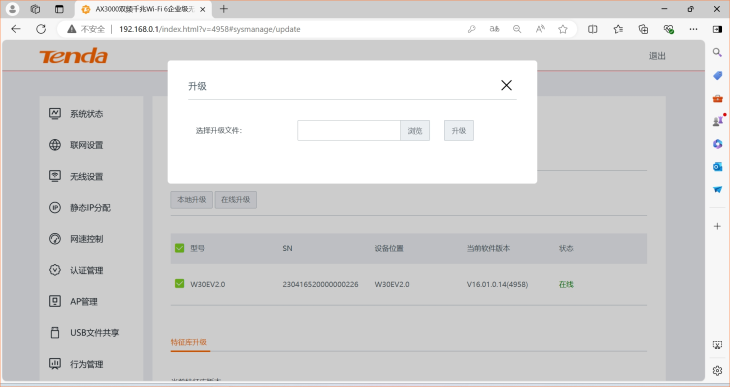730x387 pixels.
Task: Open a new browser tab
Action: (224, 9)
